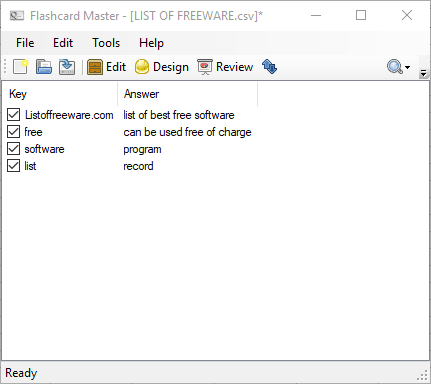Click answer 'can be used free of charge'

[187, 132]
